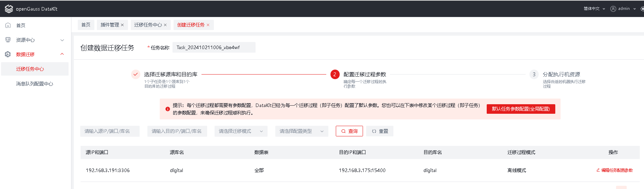Focus the 任务名称 input field

pyautogui.click(x=214, y=47)
